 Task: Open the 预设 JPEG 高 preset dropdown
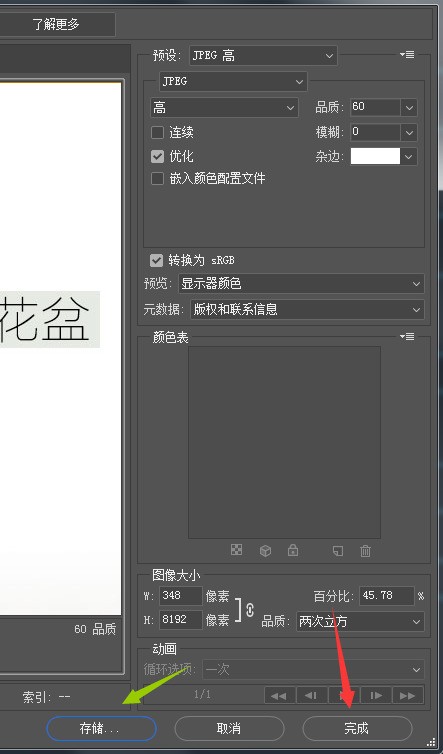point(263,56)
